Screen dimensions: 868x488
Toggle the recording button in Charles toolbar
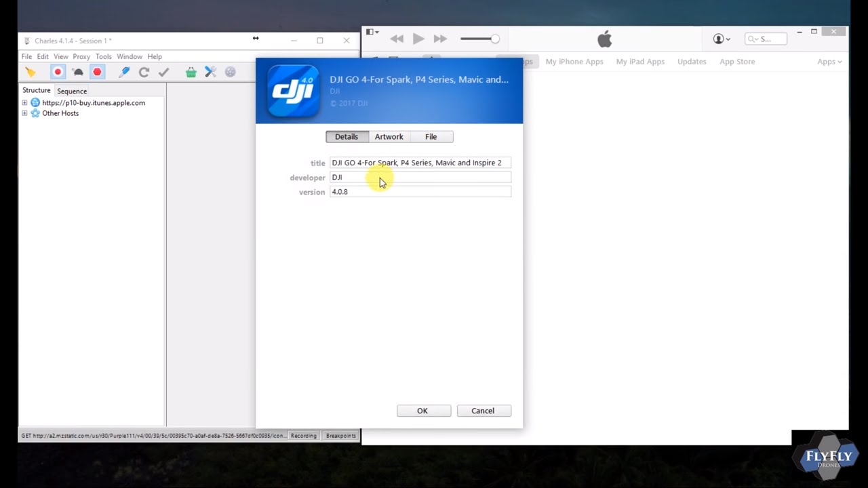point(58,72)
